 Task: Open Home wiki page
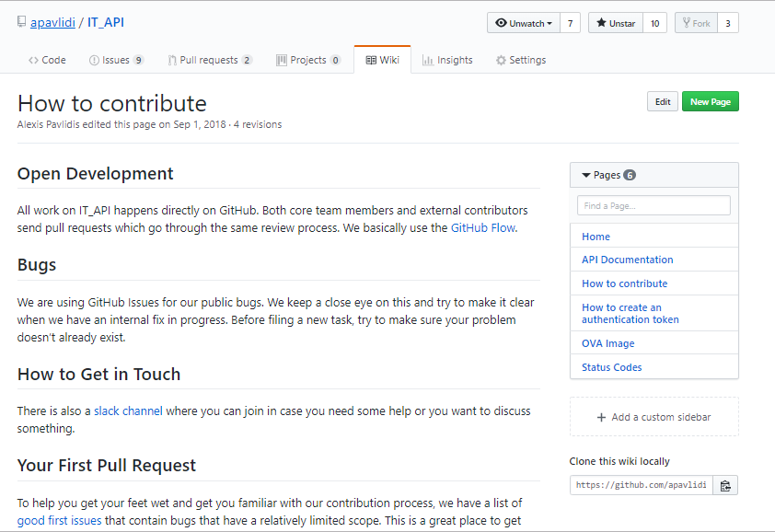point(596,237)
